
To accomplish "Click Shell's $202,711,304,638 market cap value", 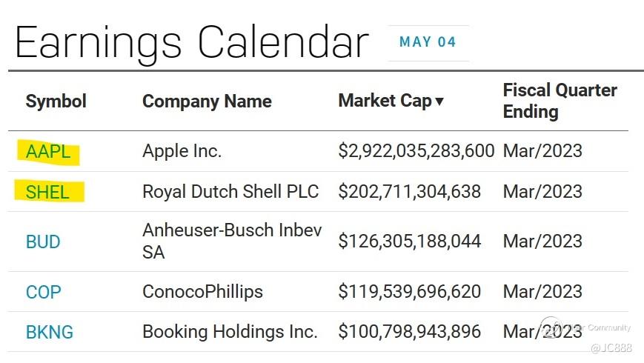I will 409,192.
